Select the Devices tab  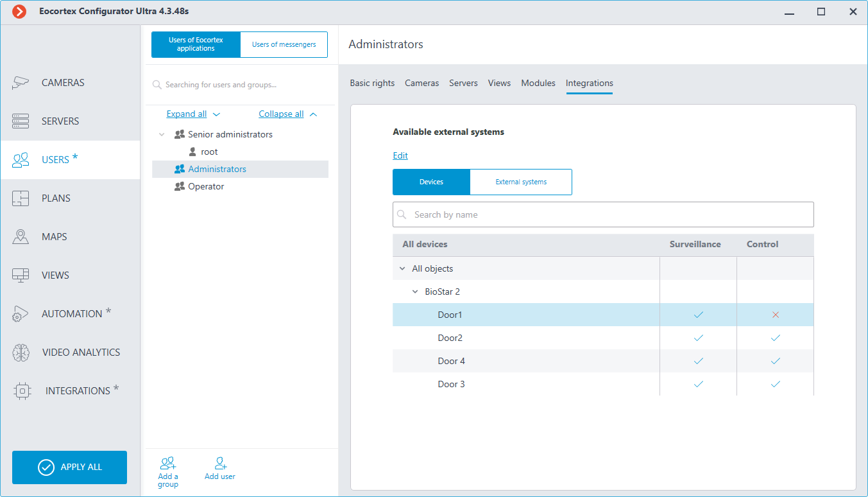point(431,182)
